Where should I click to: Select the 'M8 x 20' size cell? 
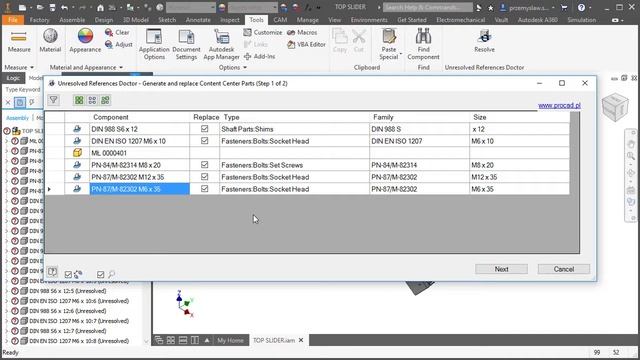[519, 165]
